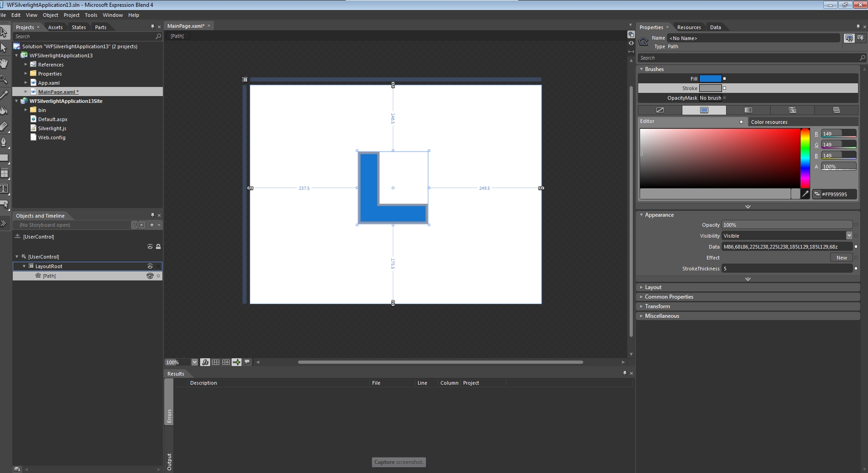This screenshot has width=868, height=473.
Task: Click the color eyedropper in Brushes editor
Action: point(805,194)
